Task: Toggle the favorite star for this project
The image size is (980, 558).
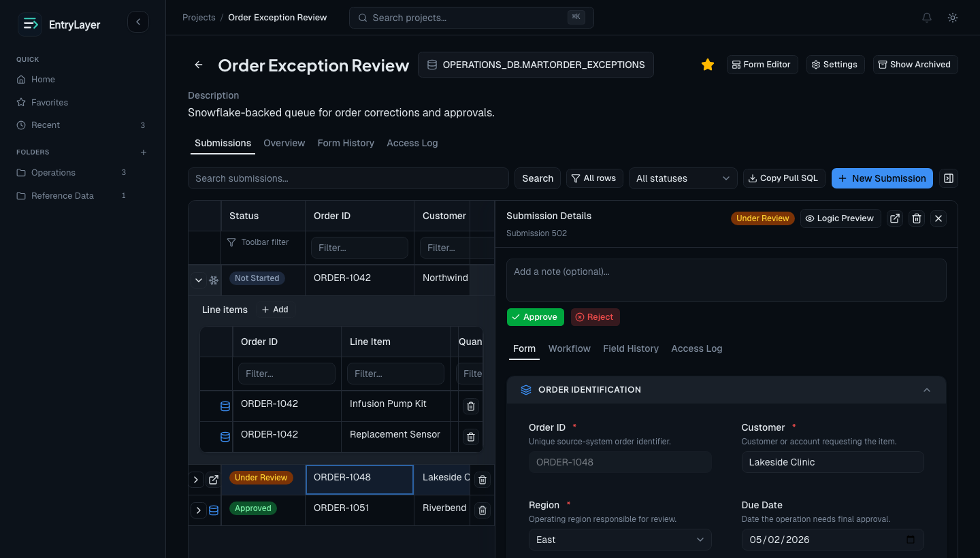Action: [x=708, y=65]
